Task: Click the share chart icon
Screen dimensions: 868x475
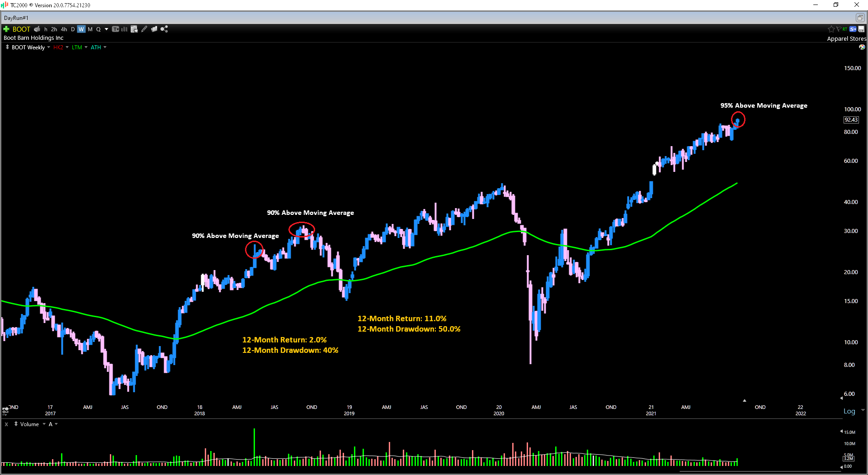Action: click(164, 29)
